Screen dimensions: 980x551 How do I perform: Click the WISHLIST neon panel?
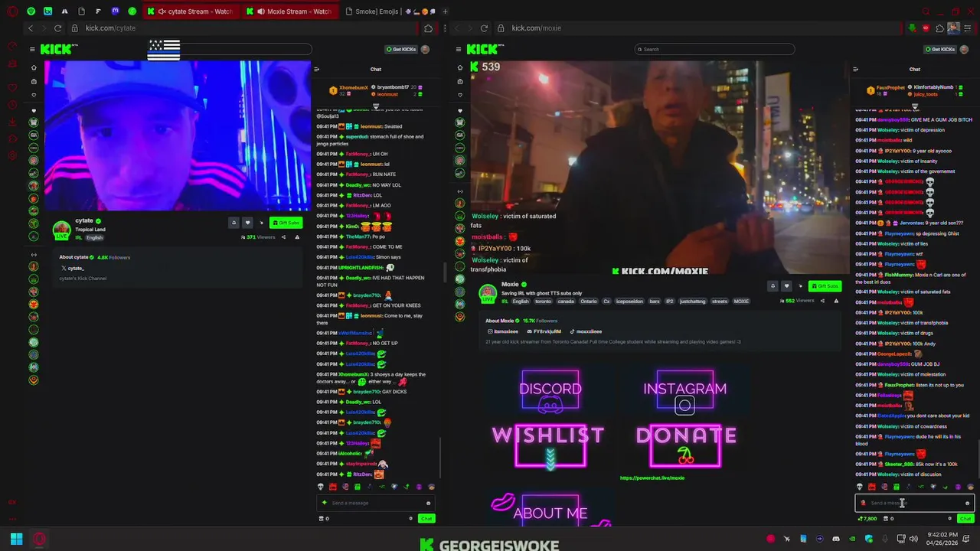[549, 445]
